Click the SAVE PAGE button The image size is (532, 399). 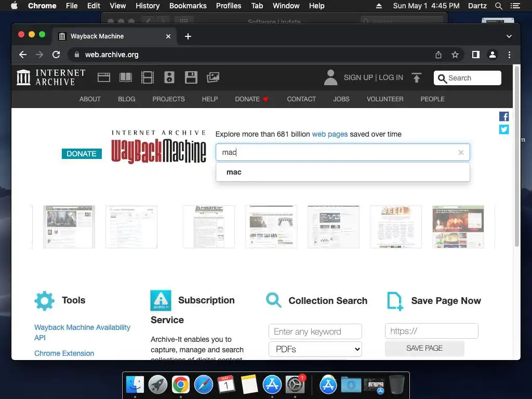[x=424, y=348]
